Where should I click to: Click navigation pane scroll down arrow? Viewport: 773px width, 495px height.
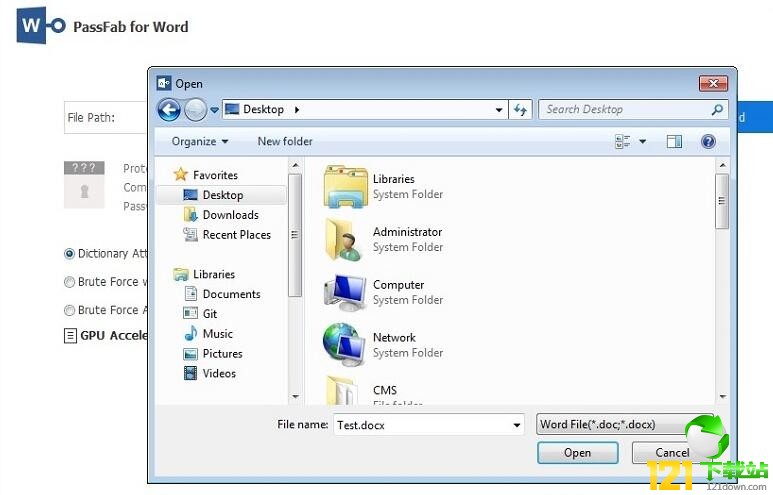(295, 396)
